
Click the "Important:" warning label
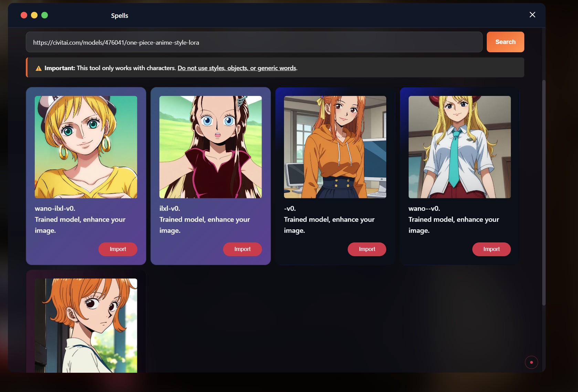[x=60, y=68]
